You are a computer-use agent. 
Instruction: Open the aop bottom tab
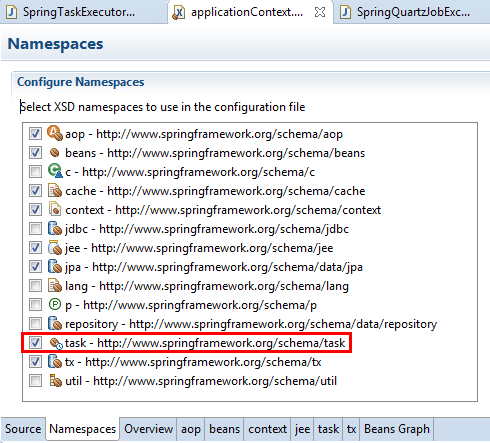pos(191,429)
